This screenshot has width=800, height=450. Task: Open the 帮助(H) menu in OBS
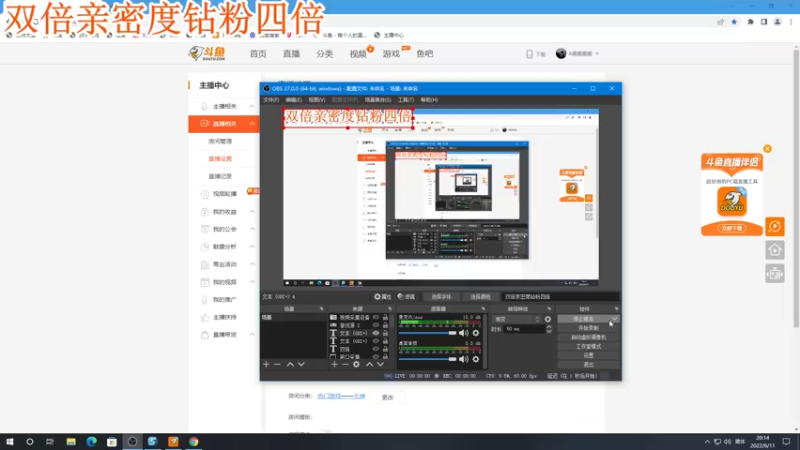point(429,100)
